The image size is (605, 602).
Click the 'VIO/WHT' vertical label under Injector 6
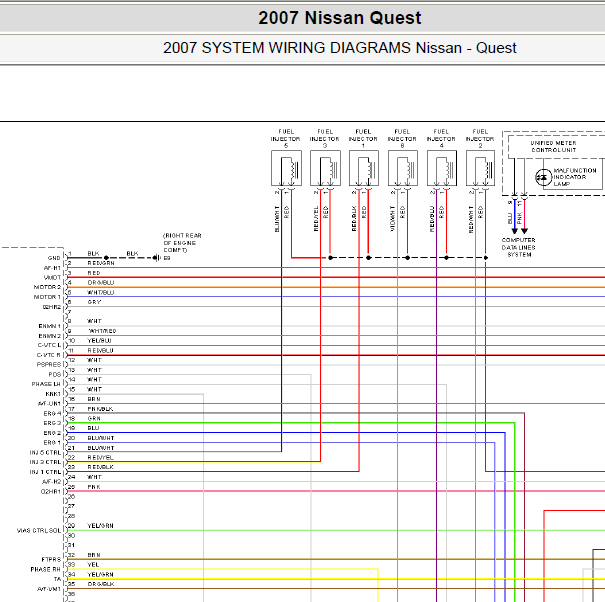pos(393,219)
